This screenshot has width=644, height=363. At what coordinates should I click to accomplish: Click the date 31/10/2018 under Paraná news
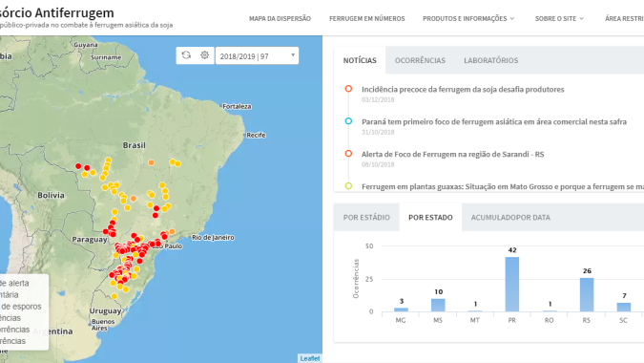point(378,132)
